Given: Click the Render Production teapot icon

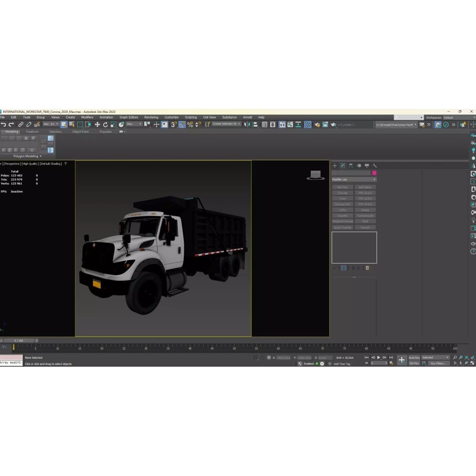Looking at the screenshot, I should point(333,124).
